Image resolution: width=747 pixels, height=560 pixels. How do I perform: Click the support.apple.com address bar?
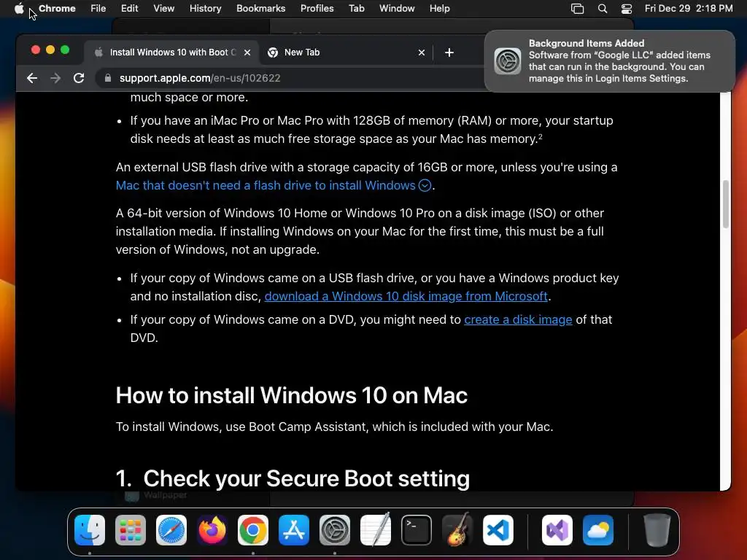pyautogui.click(x=200, y=78)
